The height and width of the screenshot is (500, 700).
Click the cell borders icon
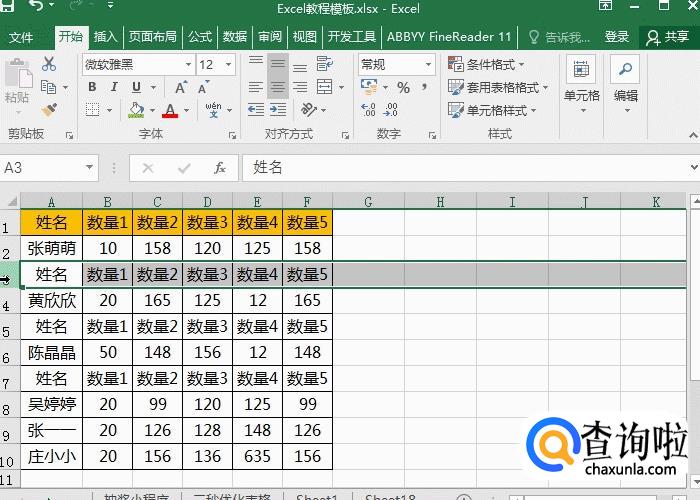click(x=92, y=109)
